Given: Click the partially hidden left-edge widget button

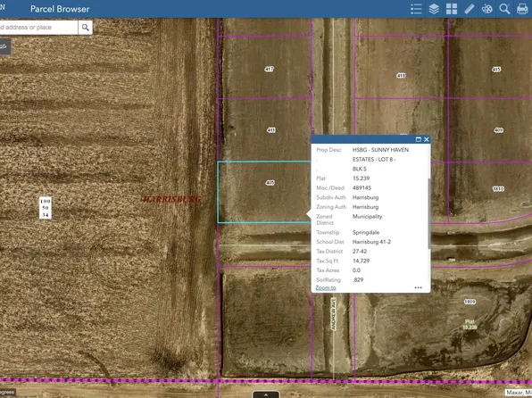Looking at the screenshot, I should (x=4, y=46).
